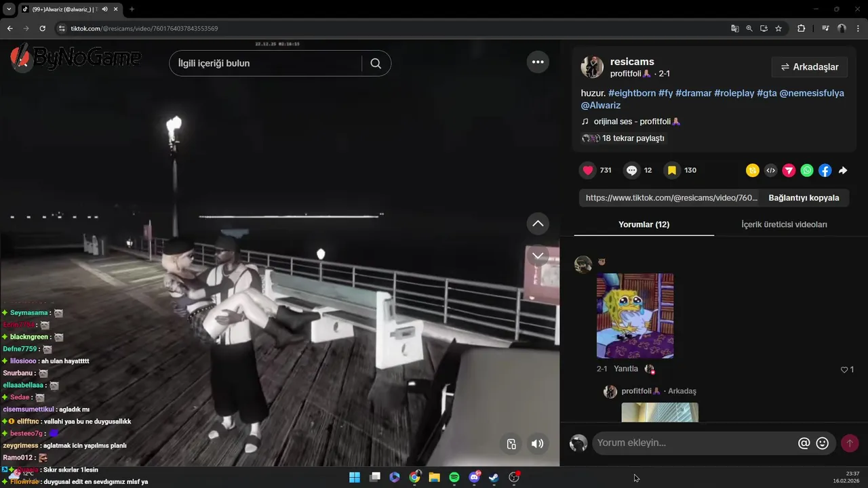Viewport: 868px width, 488px height.
Task: Open Chrome media controls icon
Action: 825,28
